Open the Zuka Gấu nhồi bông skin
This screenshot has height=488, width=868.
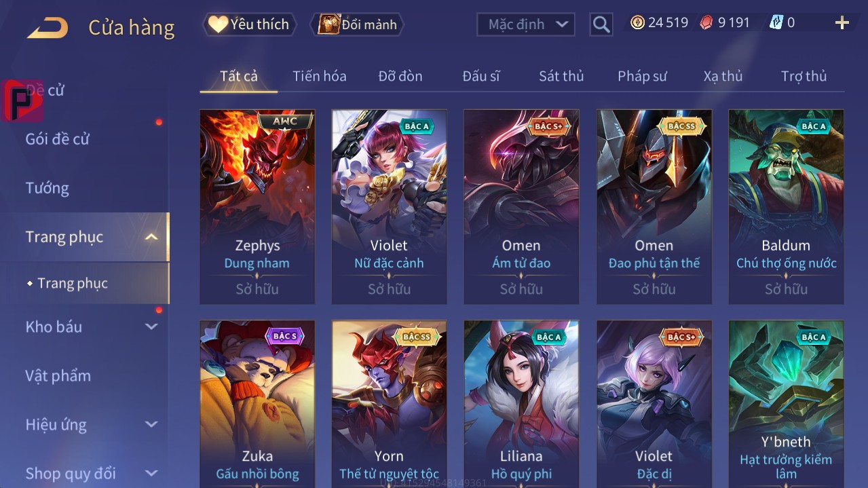coord(257,404)
